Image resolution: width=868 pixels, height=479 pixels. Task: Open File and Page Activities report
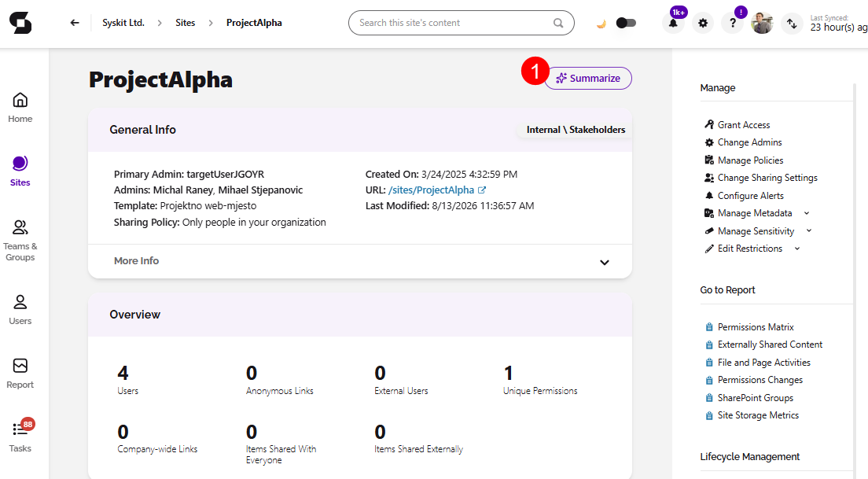point(758,362)
